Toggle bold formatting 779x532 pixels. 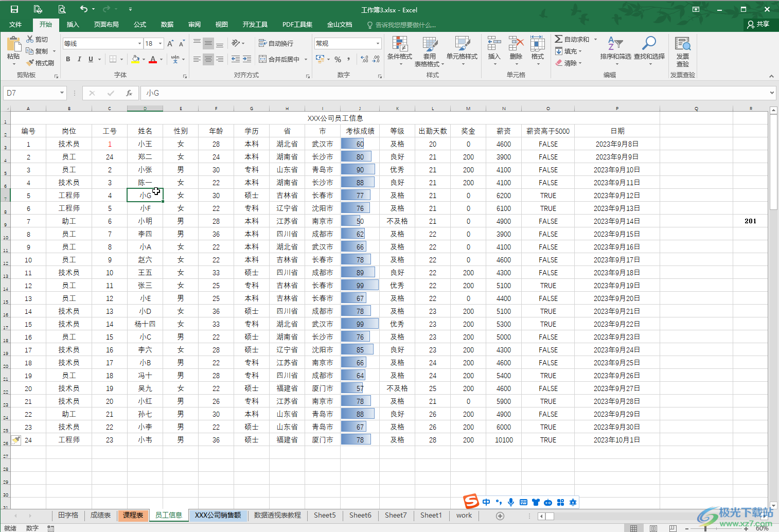68,59
